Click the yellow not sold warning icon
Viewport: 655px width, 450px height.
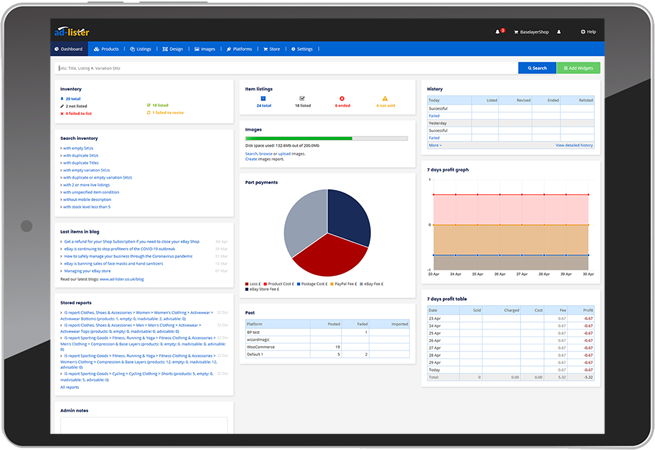coord(383,98)
